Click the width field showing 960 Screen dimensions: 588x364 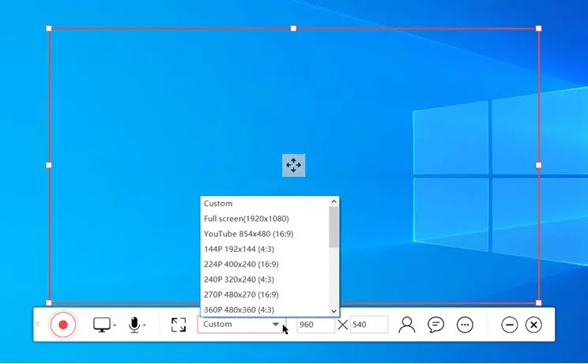click(x=316, y=325)
